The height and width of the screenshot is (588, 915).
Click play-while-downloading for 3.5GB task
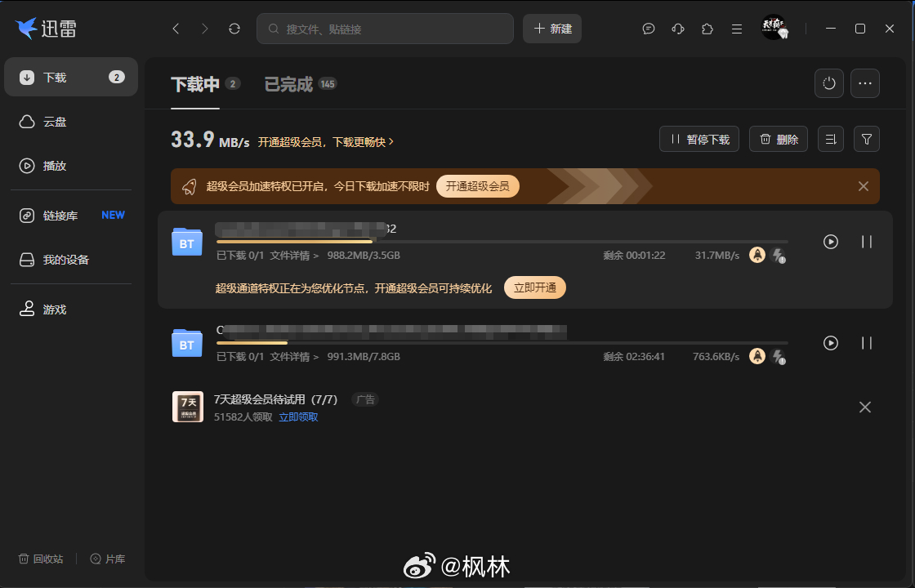pyautogui.click(x=830, y=242)
